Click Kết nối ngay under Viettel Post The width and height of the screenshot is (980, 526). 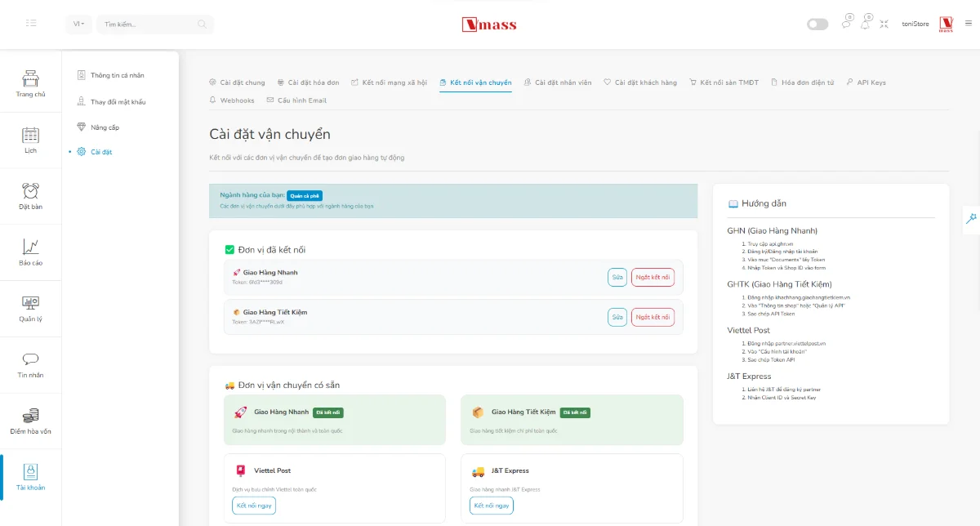coord(253,505)
